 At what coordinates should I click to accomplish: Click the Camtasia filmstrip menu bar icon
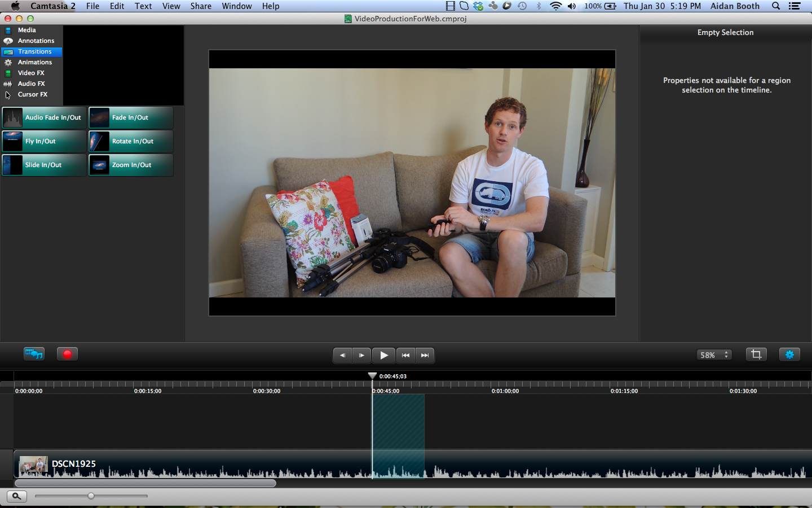point(450,6)
